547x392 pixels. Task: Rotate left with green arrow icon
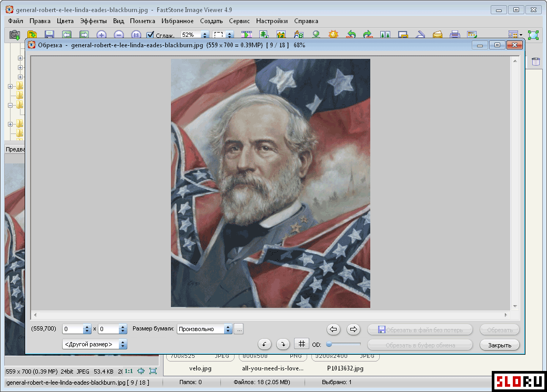(x=351, y=35)
